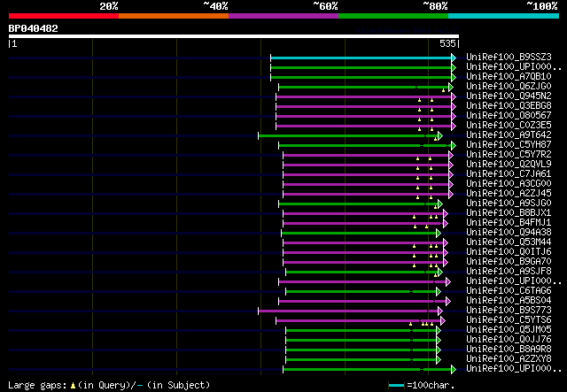The height and width of the screenshot is (392, 567).
Task: Click the purple O80567 alignment bar
Action: 364,116
